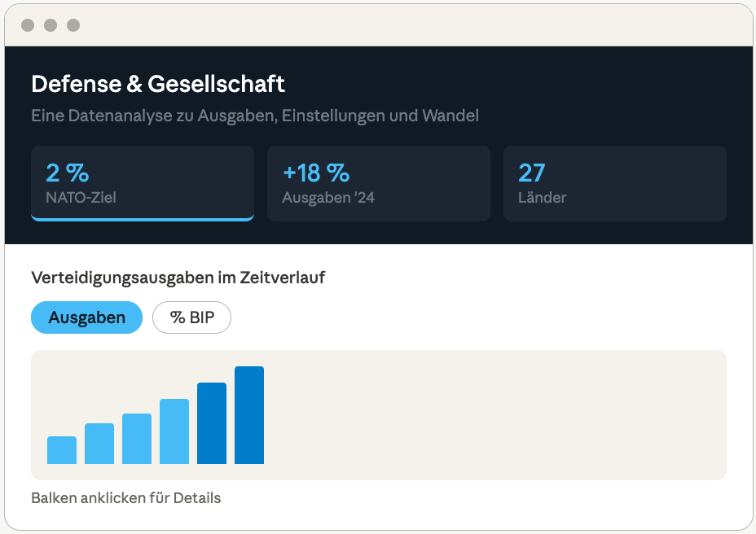Click the third gray window dot
756x534 pixels.
73,25
